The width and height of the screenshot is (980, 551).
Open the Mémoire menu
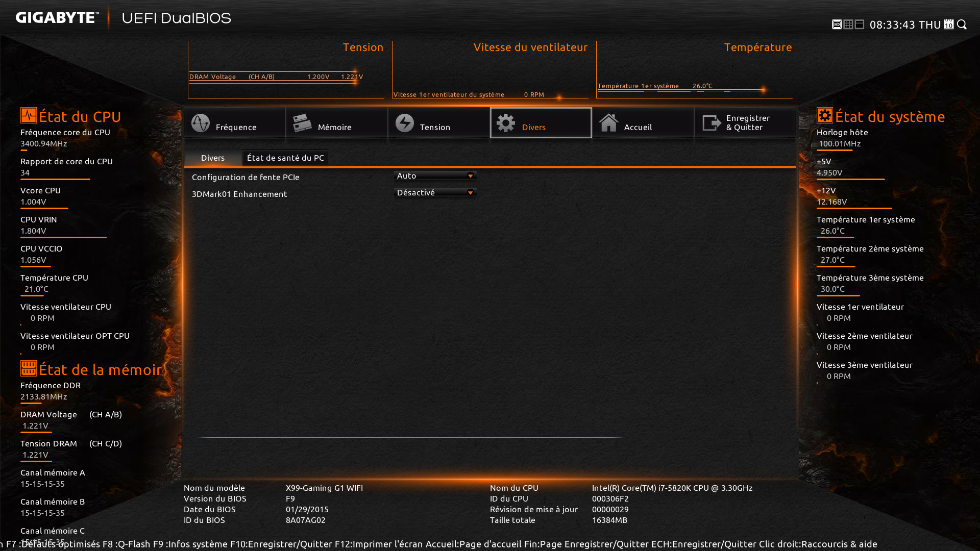(337, 122)
